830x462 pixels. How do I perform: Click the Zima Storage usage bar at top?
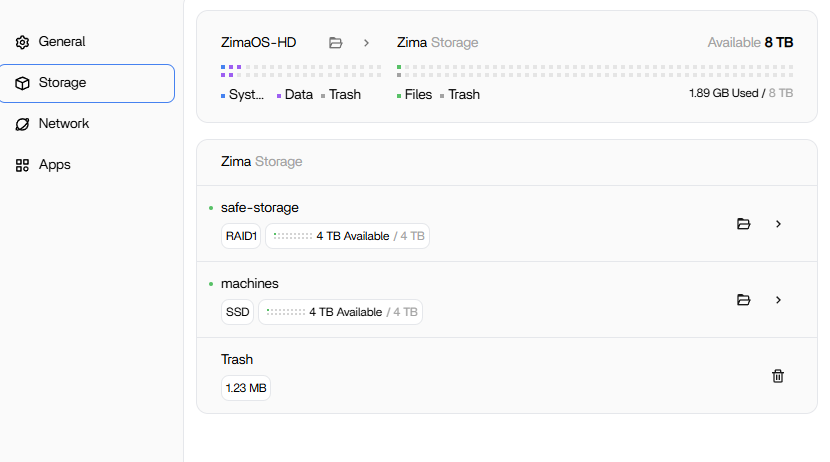click(x=594, y=70)
